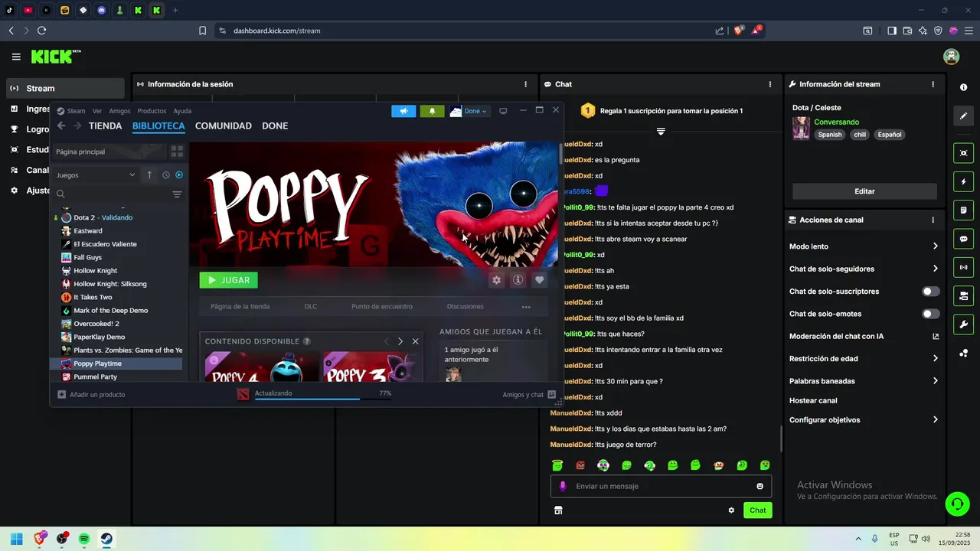Viewport: 980px width, 551px height.
Task: Sort Steam library by ascending arrow
Action: point(149,175)
